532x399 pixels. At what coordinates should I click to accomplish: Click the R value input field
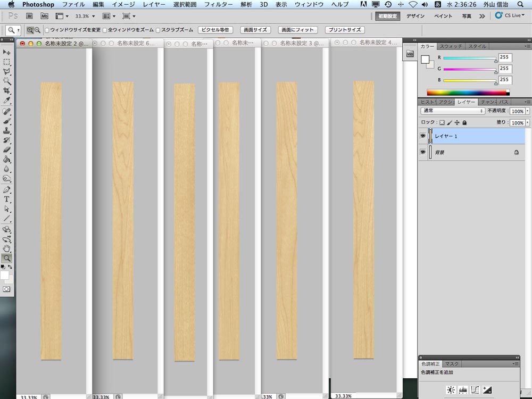point(504,57)
